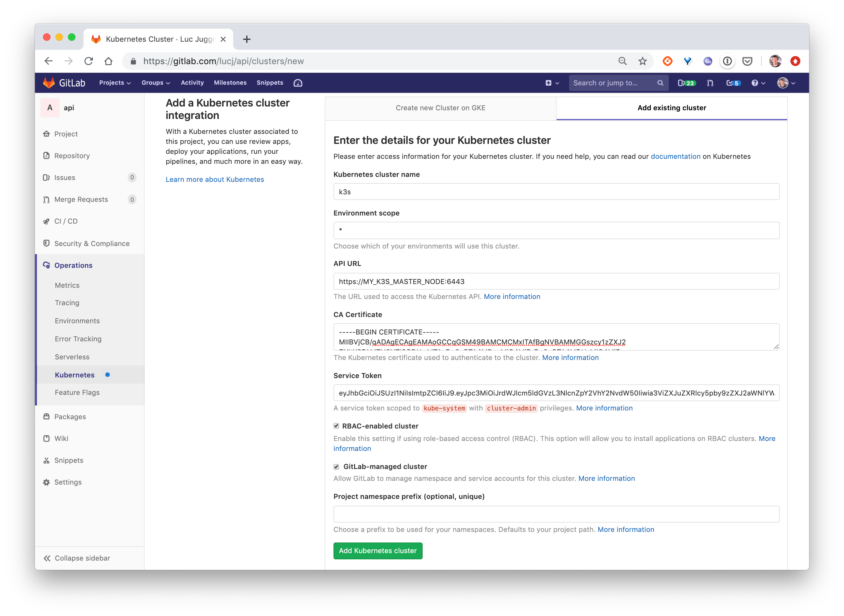This screenshot has width=844, height=616.
Task: Expand the Groups dropdown menu
Action: 156,83
